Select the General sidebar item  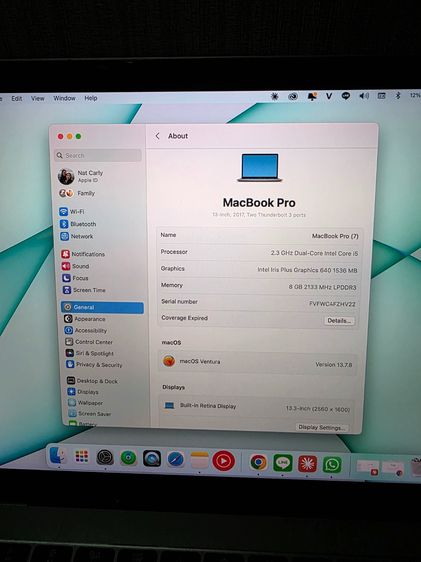102,308
